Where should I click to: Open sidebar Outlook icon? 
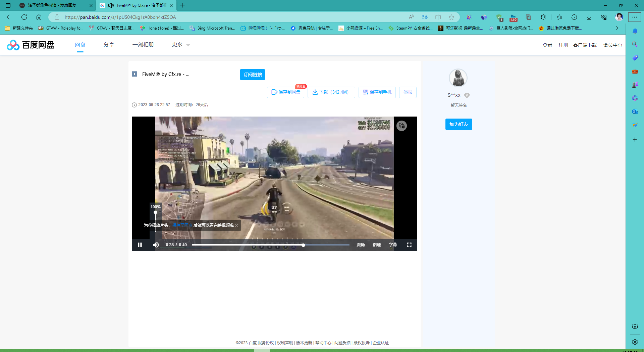(635, 112)
